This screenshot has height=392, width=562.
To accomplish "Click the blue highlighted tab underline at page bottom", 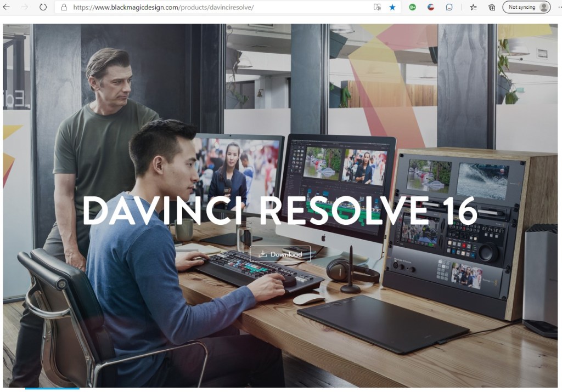I will [52, 388].
